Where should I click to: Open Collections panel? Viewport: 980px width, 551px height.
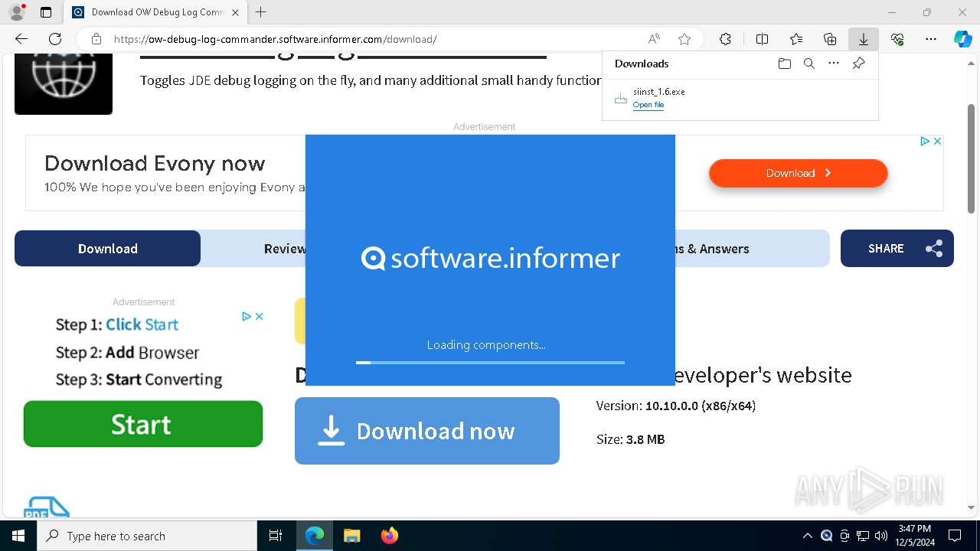(x=830, y=39)
